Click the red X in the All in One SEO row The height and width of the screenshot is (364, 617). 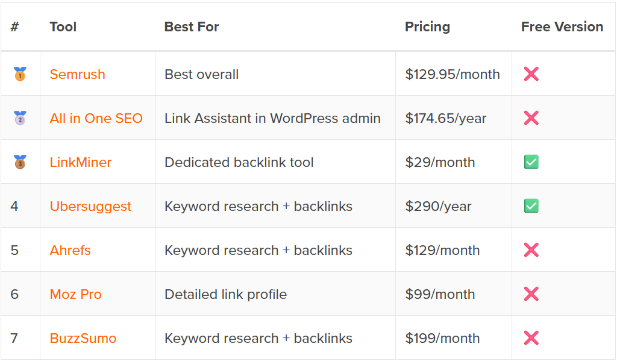point(531,118)
